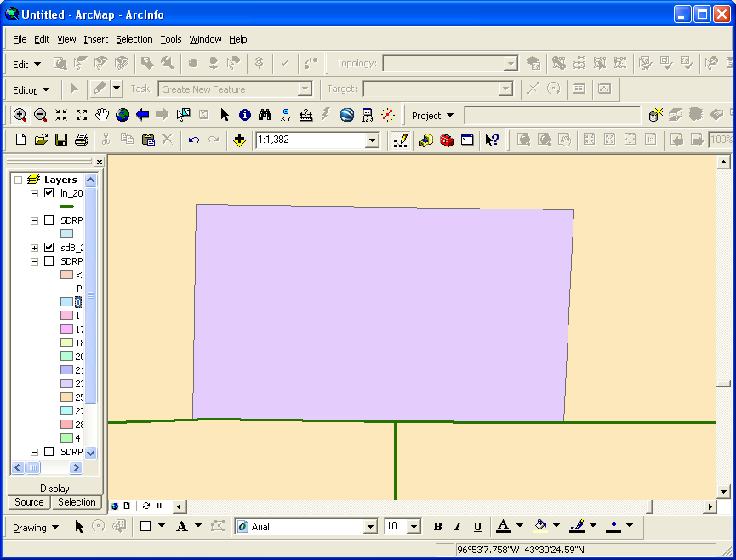Expand the sd8_2 layer tree node

point(35,248)
